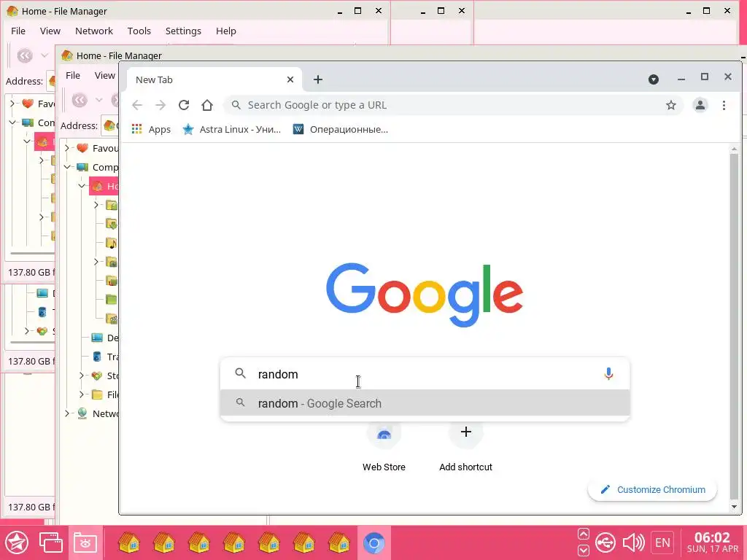
Task: Open a new tab with the plus icon
Action: 318,79
